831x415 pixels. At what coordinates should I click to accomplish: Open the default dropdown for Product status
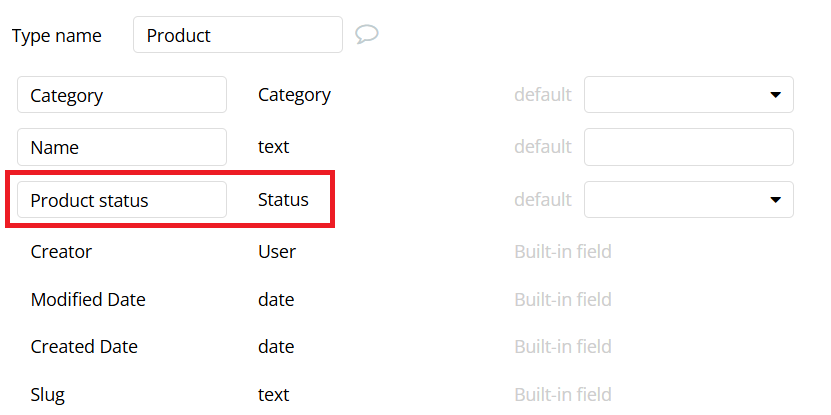689,200
